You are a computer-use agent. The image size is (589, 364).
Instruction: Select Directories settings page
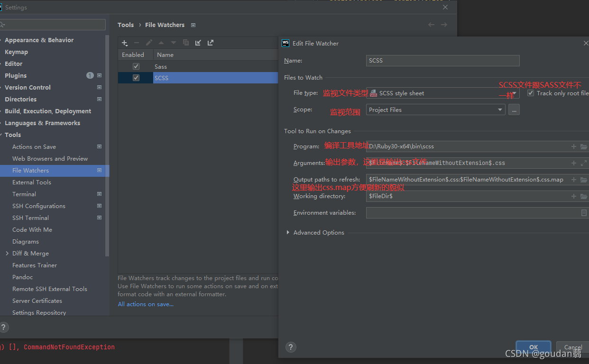(x=20, y=99)
